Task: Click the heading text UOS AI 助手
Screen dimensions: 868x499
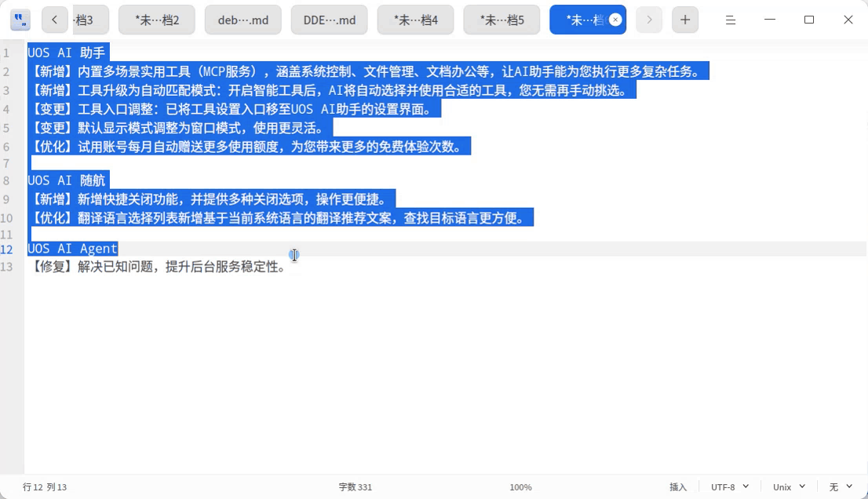Action: (67, 53)
